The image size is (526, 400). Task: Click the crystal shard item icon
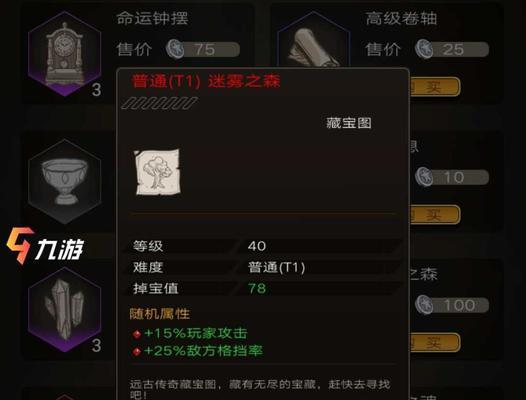[x=65, y=310]
